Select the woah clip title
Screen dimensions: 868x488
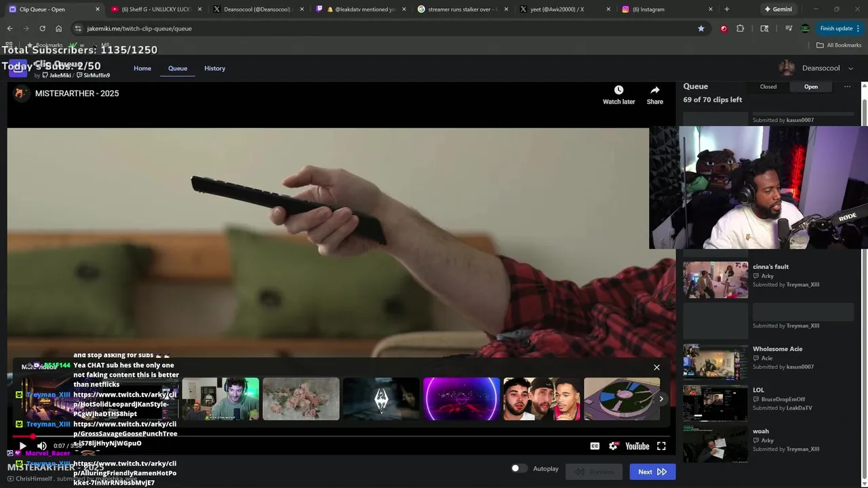[761, 431]
